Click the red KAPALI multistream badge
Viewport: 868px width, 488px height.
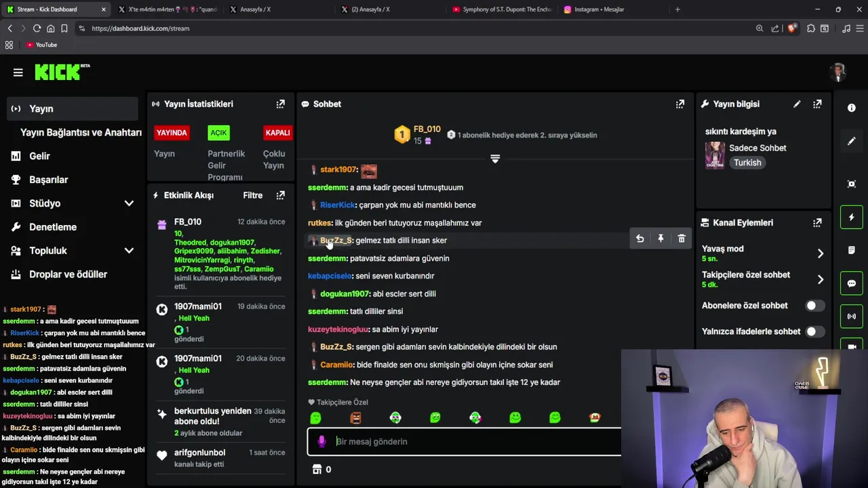[x=277, y=133]
